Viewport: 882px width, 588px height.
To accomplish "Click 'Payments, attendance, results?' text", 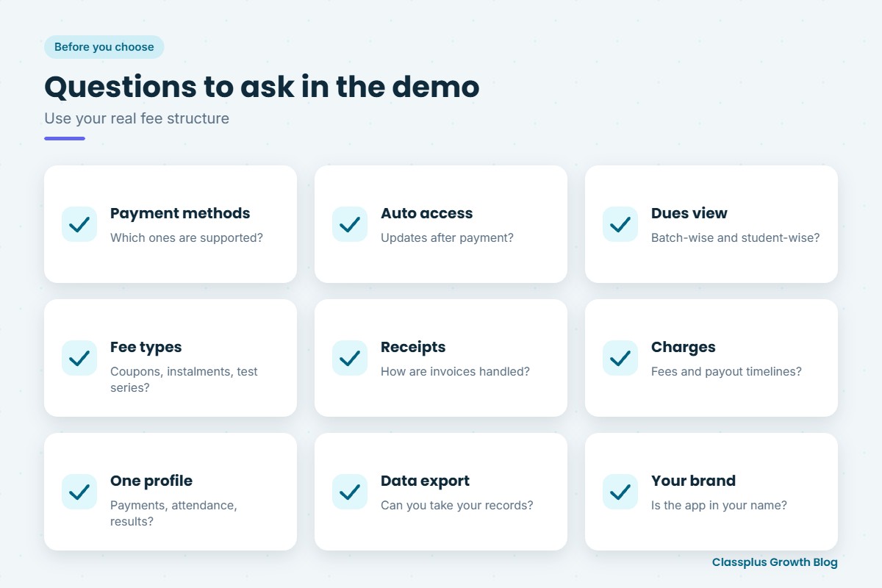I will [x=173, y=513].
